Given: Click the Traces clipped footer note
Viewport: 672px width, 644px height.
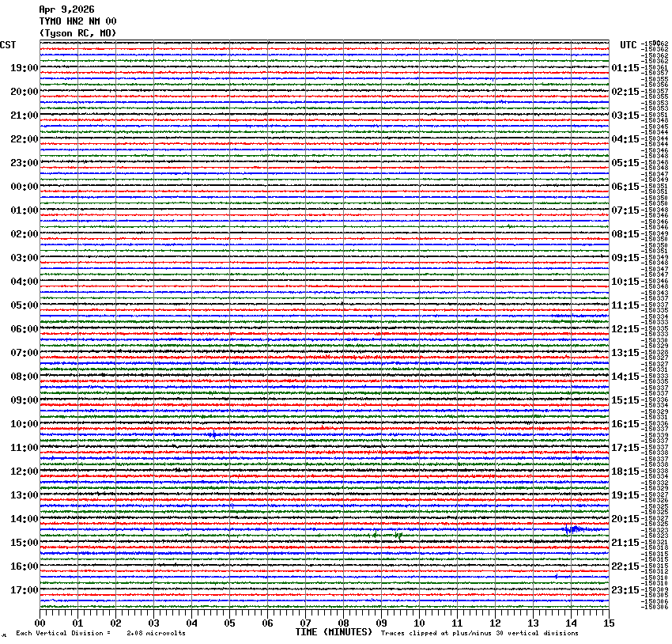Looking at the screenshot, I should tap(479, 633).
